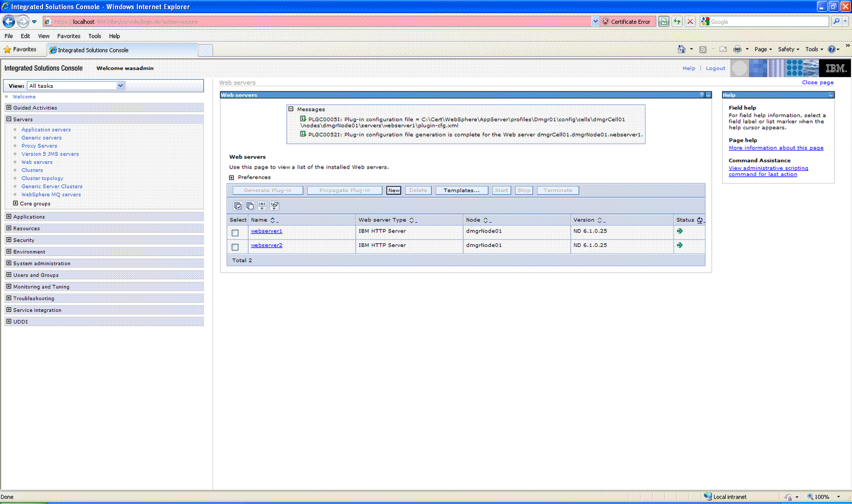Collapse the Servers navigation group
The height and width of the screenshot is (504, 852).
tap(9, 119)
